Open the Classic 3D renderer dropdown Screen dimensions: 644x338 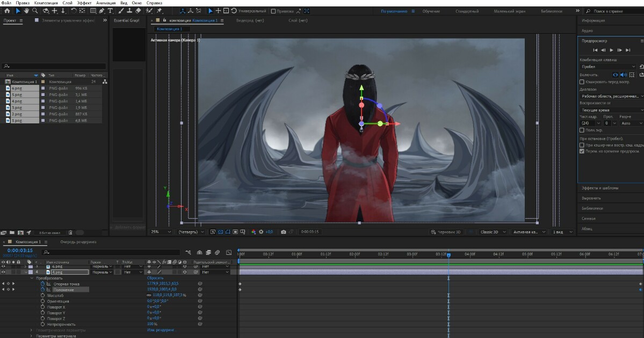pos(493,232)
